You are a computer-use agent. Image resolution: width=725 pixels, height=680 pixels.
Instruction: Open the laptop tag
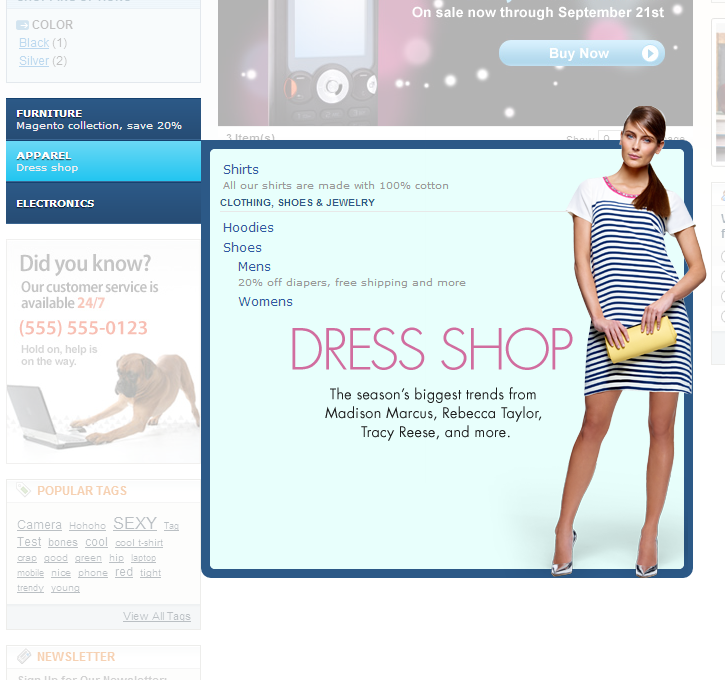tap(143, 558)
